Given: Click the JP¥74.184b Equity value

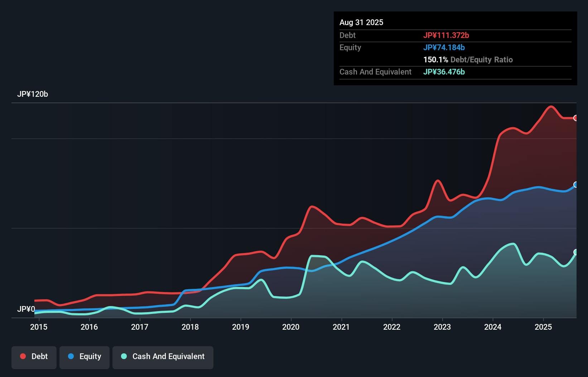Looking at the screenshot, I should coord(444,47).
